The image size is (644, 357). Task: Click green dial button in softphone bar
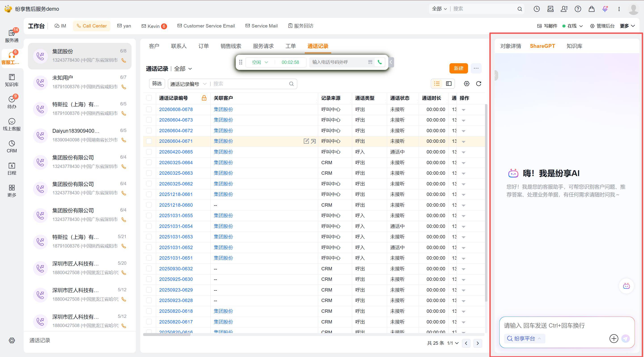point(379,62)
